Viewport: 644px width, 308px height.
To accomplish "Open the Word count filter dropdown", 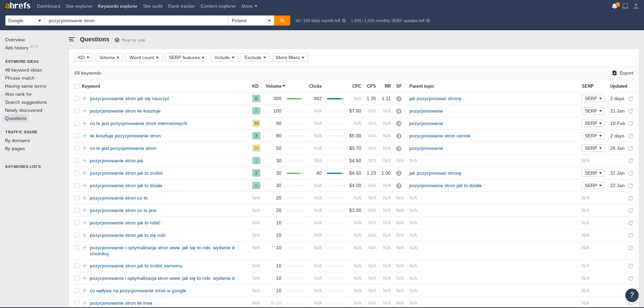I will (x=144, y=57).
